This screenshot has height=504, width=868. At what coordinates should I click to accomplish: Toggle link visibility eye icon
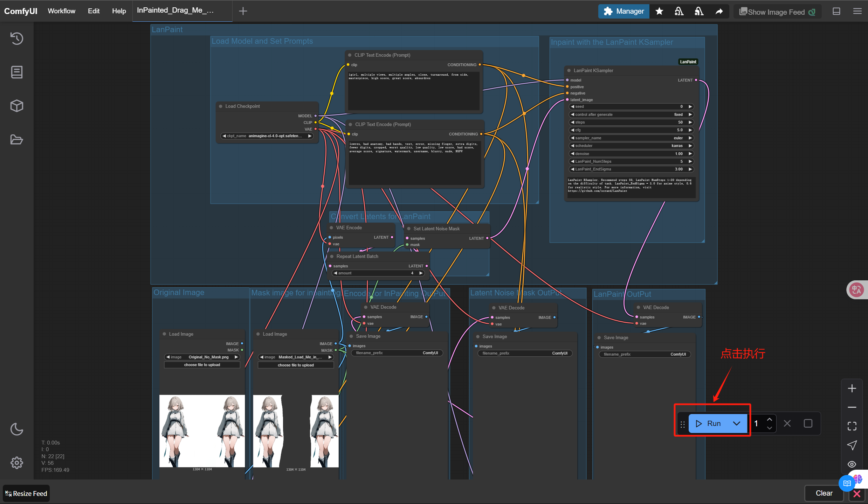click(x=852, y=464)
